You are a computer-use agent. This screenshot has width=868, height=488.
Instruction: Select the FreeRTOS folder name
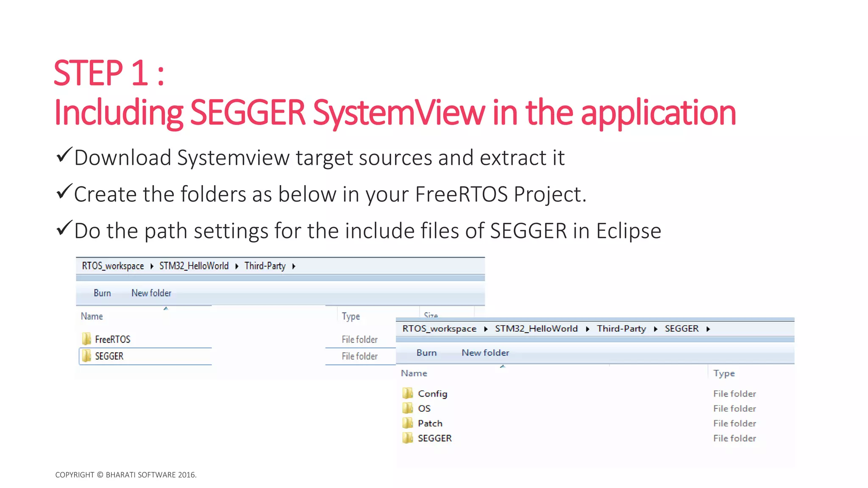click(113, 339)
